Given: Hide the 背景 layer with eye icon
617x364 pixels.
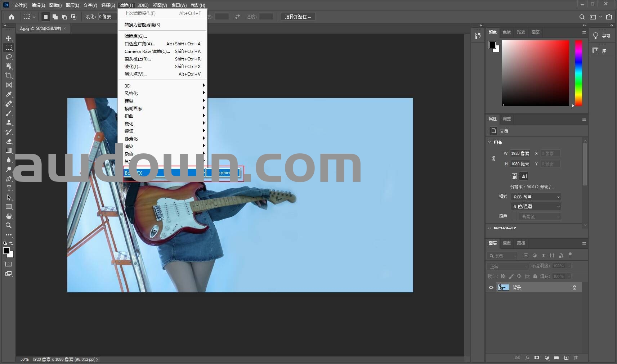Looking at the screenshot, I should point(491,287).
